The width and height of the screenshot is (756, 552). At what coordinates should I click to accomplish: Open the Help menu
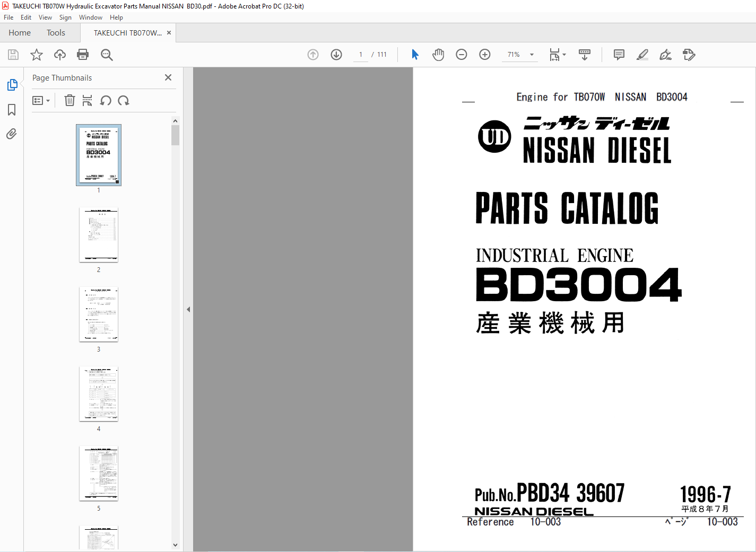point(116,17)
